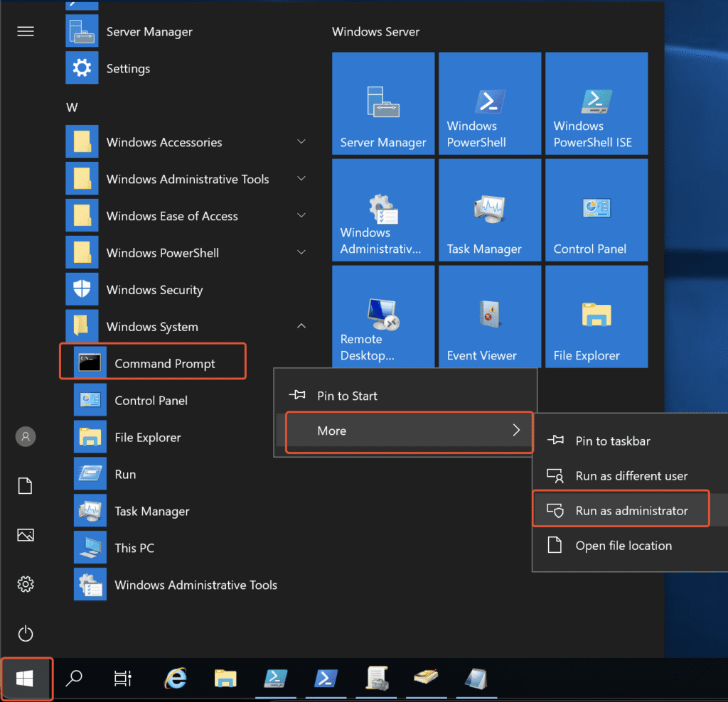Open Pictures from the Start sidebar
The image size is (728, 702).
(26, 535)
